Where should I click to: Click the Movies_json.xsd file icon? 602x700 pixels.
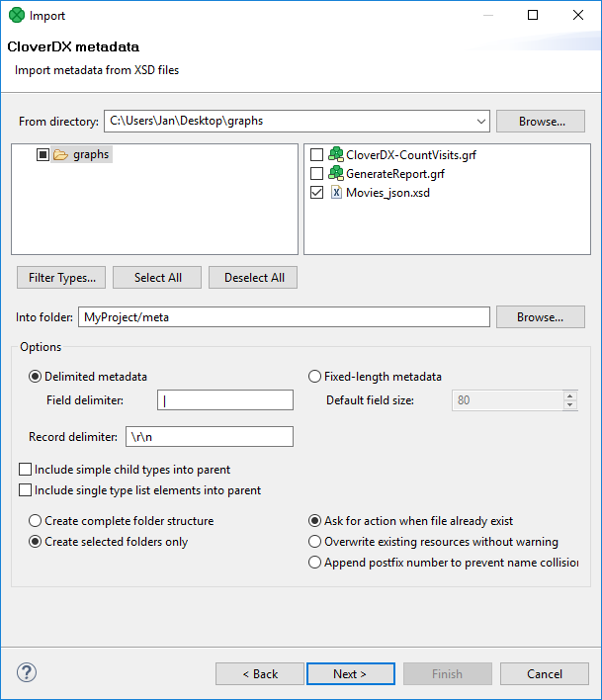tap(335, 193)
